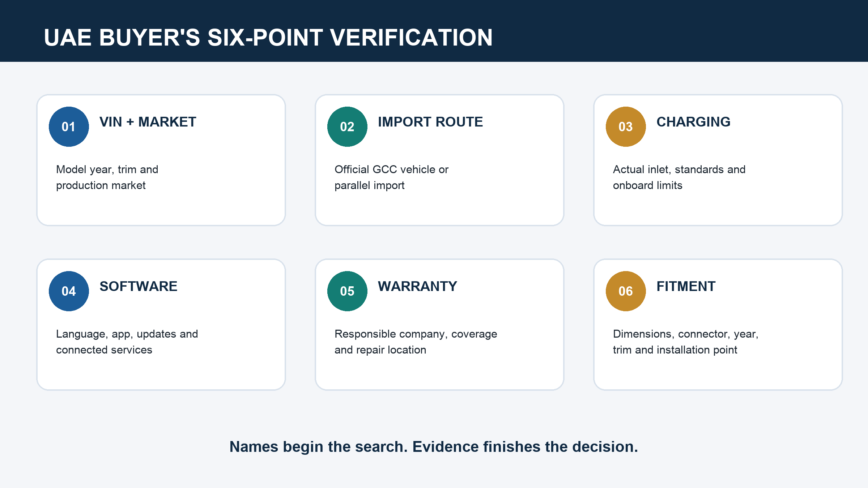Click the blue 01 circle badge
Viewport: 868px width, 488px height.
69,127
